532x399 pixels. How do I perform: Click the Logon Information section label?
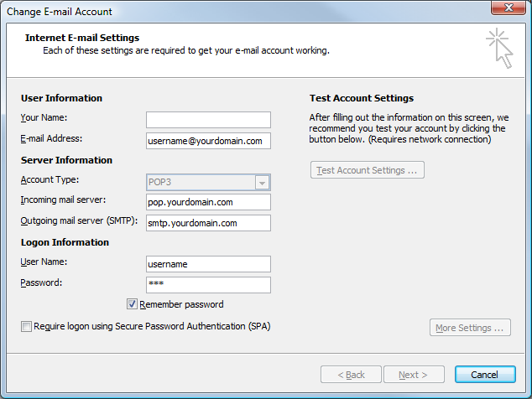pos(65,242)
